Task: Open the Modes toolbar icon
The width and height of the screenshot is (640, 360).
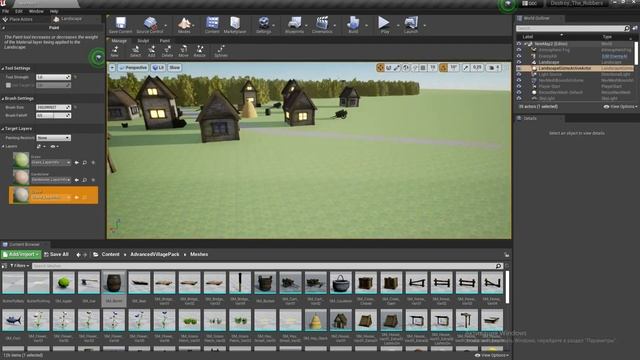Action: [x=184, y=25]
